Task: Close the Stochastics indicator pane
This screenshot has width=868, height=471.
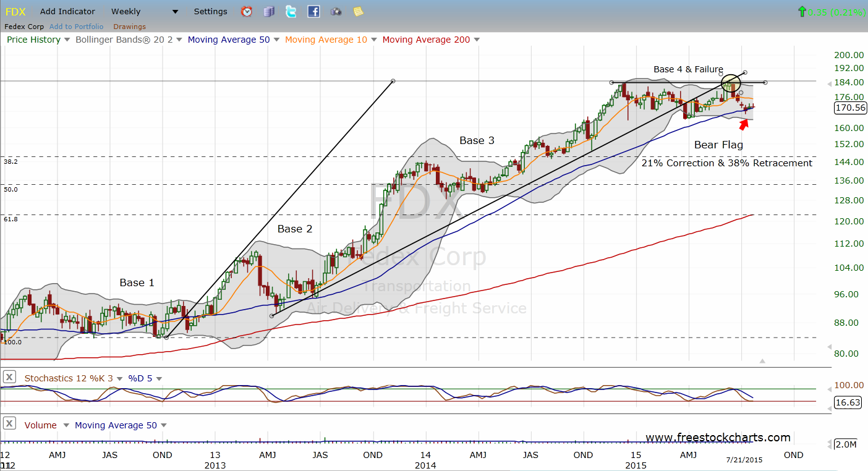Action: point(9,377)
